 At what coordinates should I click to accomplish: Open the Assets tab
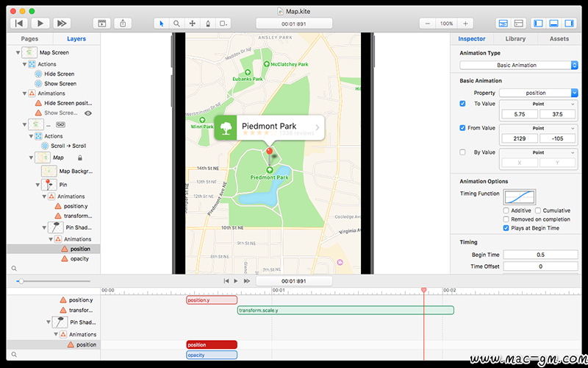click(559, 39)
